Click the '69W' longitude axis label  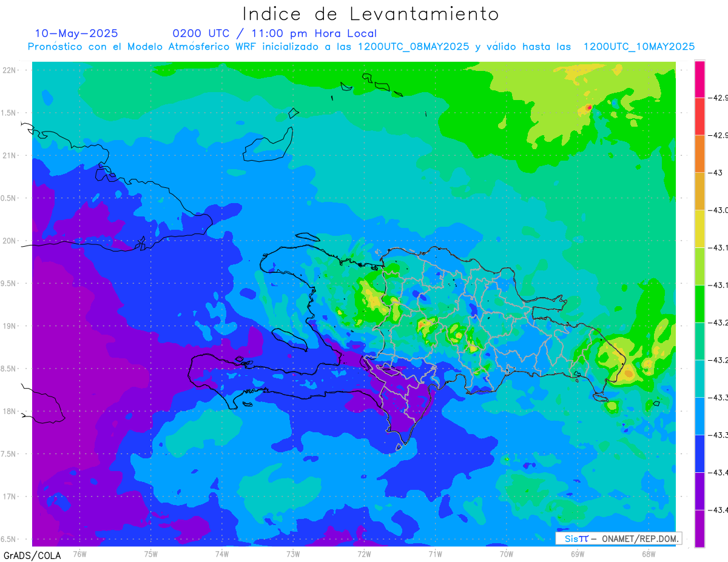[577, 554]
